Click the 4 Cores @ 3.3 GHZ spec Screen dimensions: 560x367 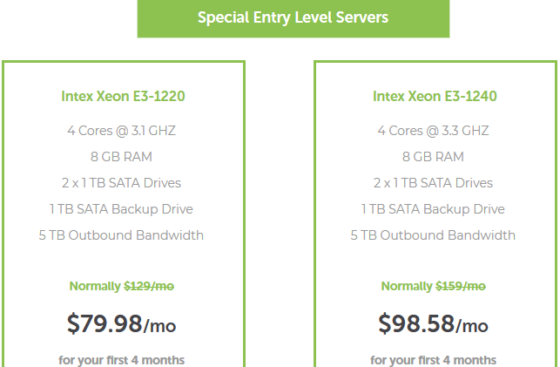pyautogui.click(x=433, y=131)
